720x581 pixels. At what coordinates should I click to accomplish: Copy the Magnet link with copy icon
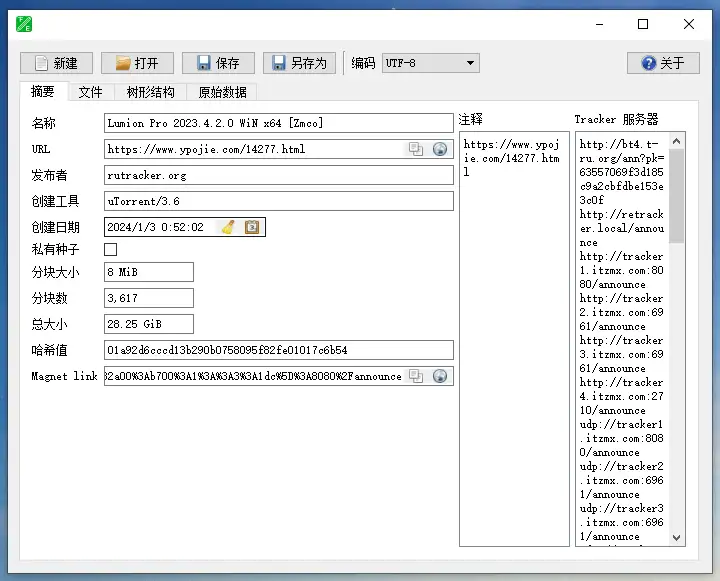[x=416, y=376]
